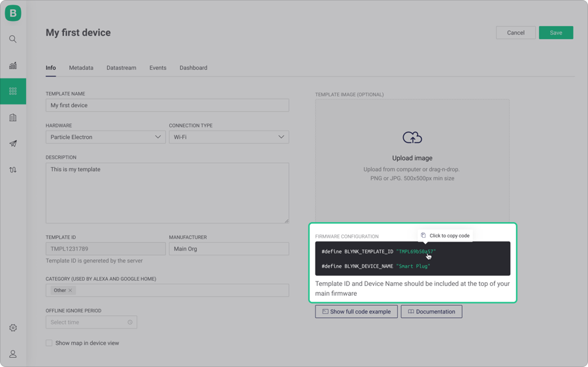Expand the Hardware dropdown
The height and width of the screenshot is (367, 588).
click(x=105, y=137)
